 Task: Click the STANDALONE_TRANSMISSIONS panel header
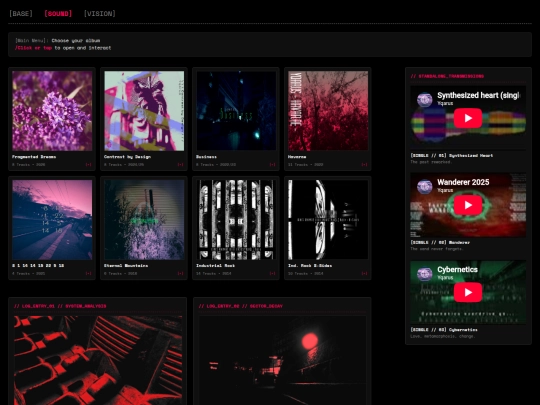pyautogui.click(x=447, y=76)
